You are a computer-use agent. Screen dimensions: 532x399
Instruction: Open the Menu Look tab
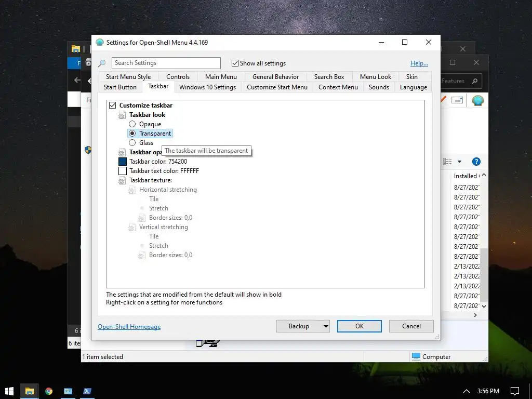pos(376,77)
